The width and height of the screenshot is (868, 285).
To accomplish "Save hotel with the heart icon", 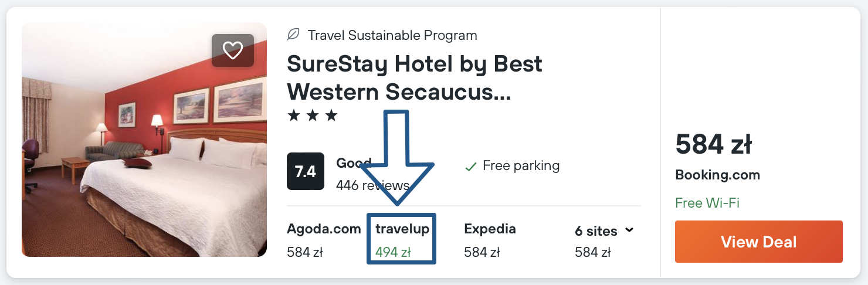I will point(233,50).
